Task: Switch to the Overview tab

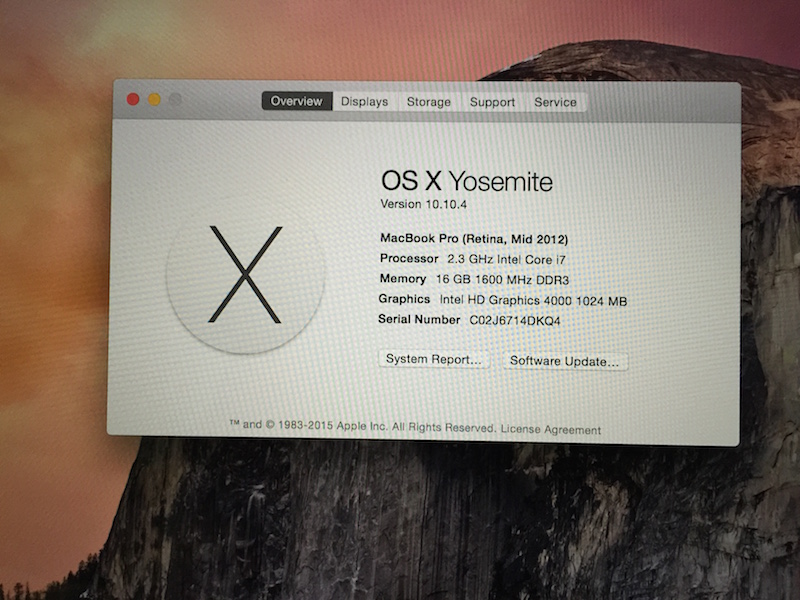Action: 296,101
